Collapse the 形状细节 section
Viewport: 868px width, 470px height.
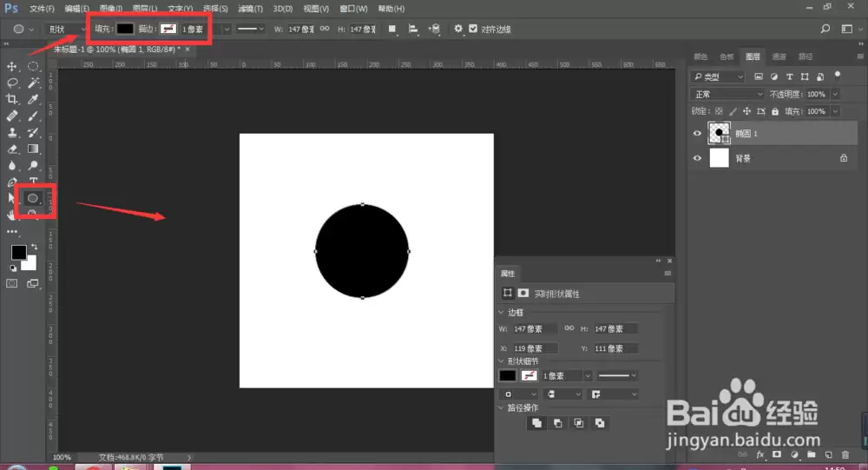tap(501, 361)
